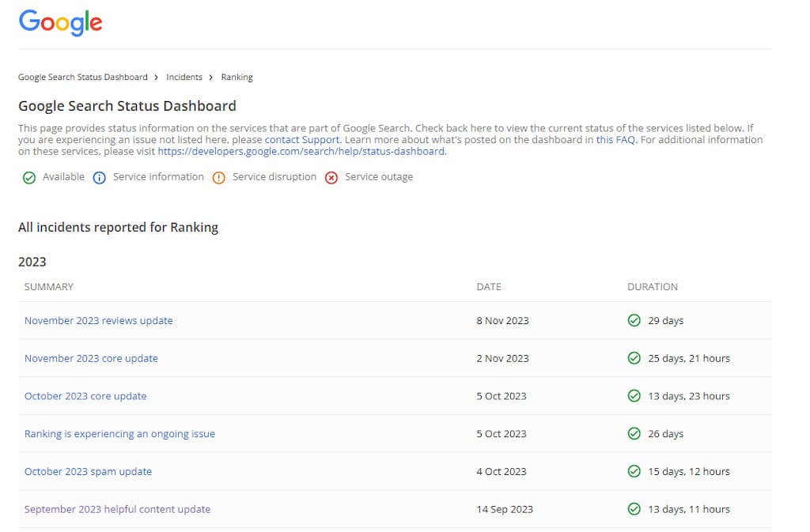Screen dimensions: 810x532
Task: Click the Google logo
Action: pos(61,22)
